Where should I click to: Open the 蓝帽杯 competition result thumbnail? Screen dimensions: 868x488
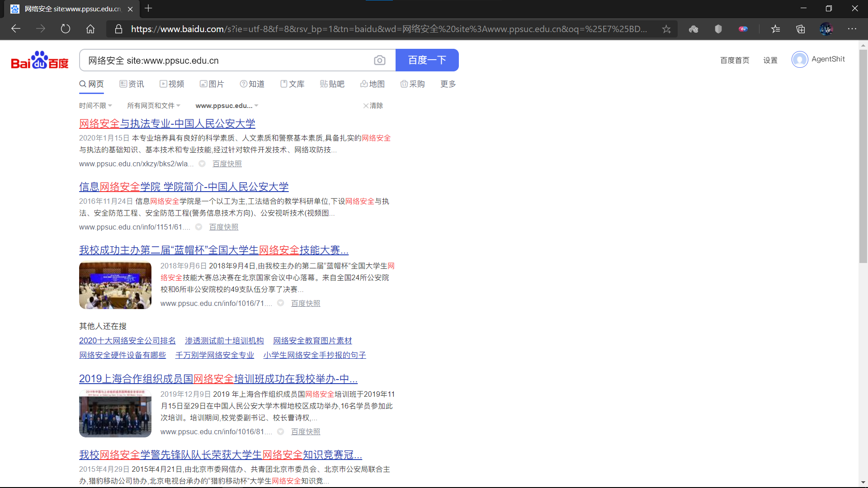click(x=115, y=285)
